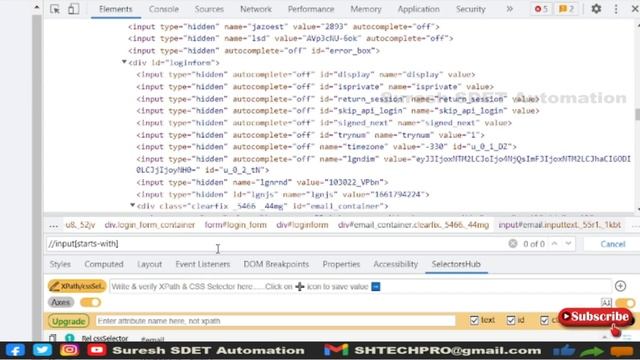
Task: Select the input id="trynum" line
Action: 310,135
